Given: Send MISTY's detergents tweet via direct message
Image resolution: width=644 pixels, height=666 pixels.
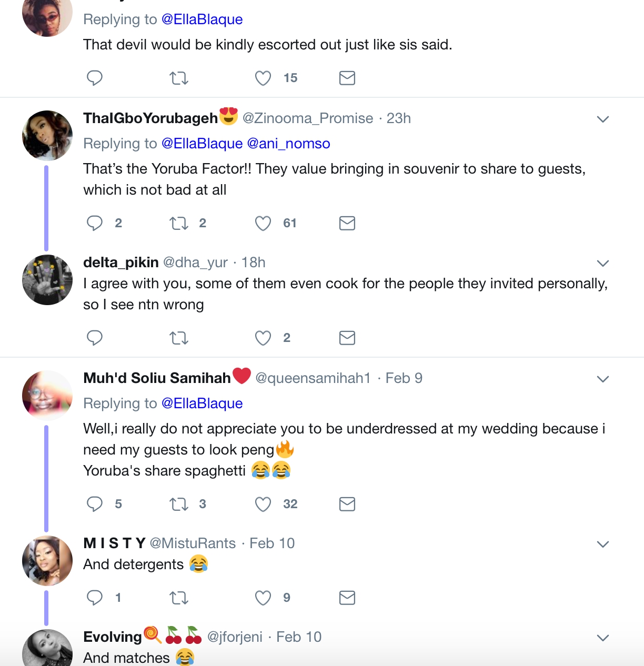Looking at the screenshot, I should pos(347,598).
